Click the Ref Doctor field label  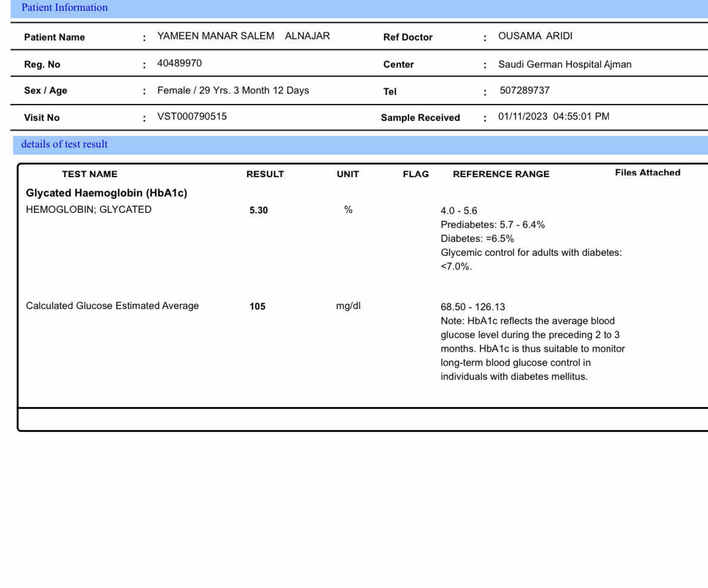point(408,38)
